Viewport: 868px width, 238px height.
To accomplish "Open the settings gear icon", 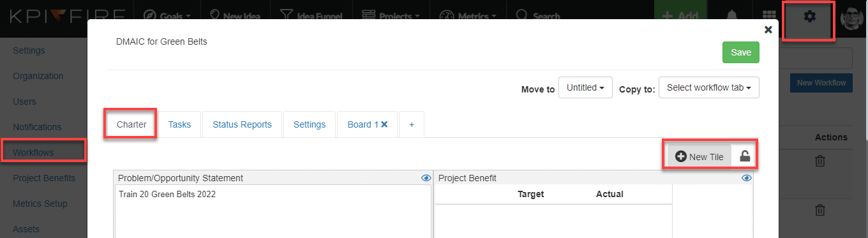I will tap(809, 17).
